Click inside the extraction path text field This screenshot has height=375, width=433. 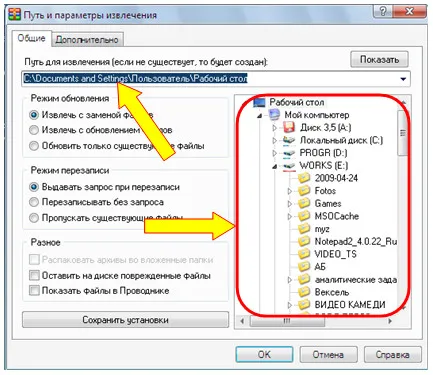(x=216, y=79)
